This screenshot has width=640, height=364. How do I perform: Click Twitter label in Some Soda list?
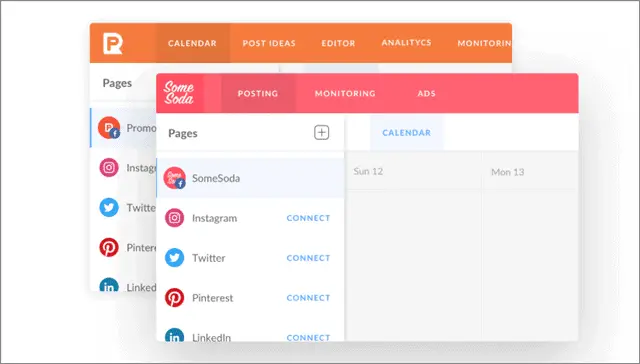(x=209, y=258)
